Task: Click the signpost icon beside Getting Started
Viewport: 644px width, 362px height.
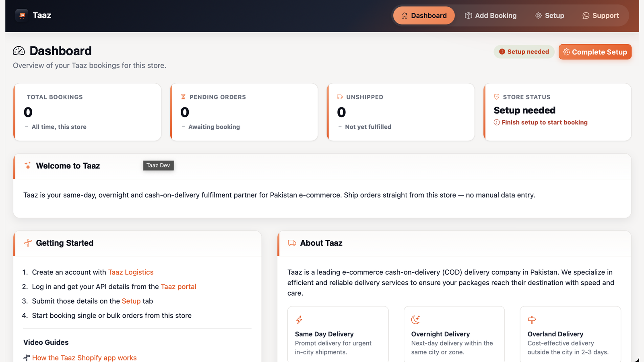Action: tap(28, 243)
